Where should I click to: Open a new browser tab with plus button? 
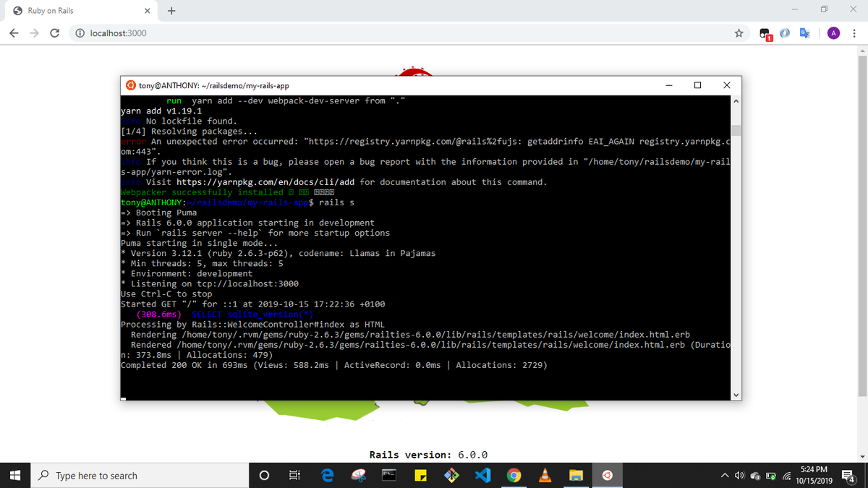pos(171,11)
